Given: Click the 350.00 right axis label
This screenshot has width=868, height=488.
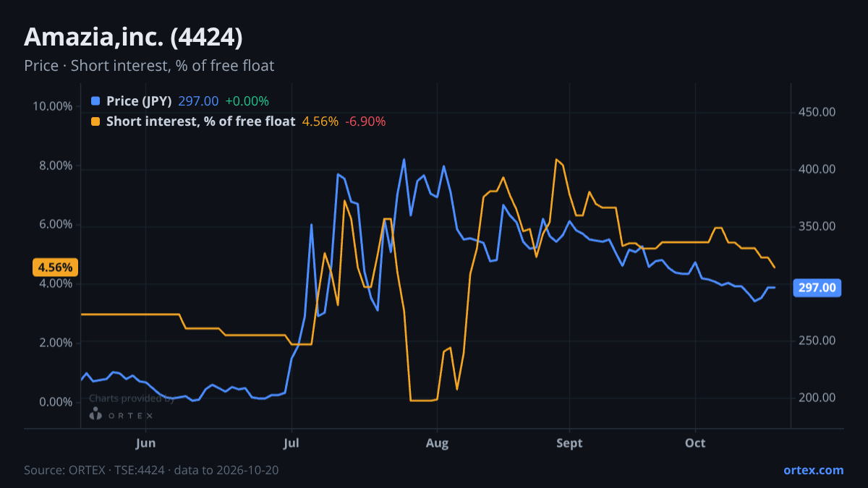Looking at the screenshot, I should coord(817,226).
